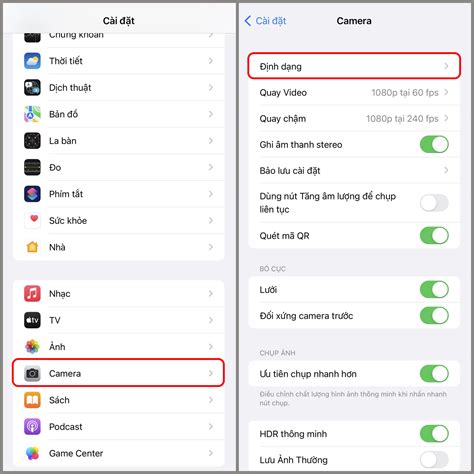The height and width of the screenshot is (474, 474).
Task: Disable the Ghi âm thanh stereo toggle
Action: 434,144
